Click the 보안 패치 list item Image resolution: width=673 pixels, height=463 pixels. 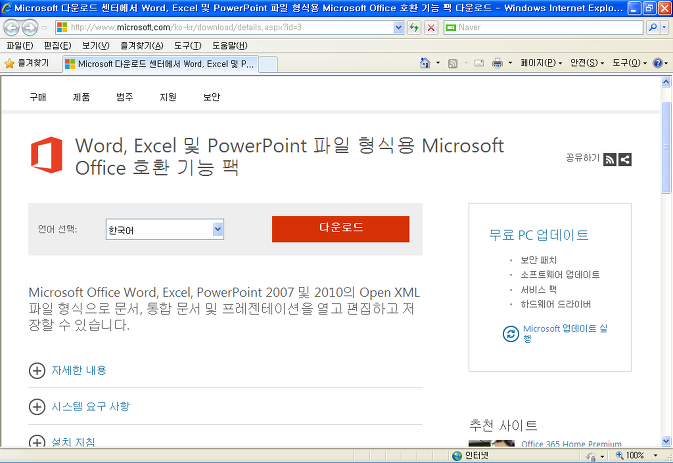tap(538, 260)
